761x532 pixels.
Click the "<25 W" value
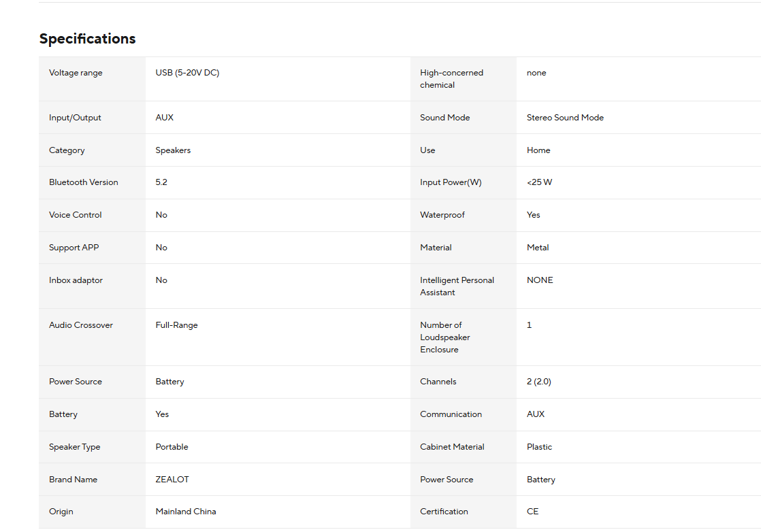(540, 182)
